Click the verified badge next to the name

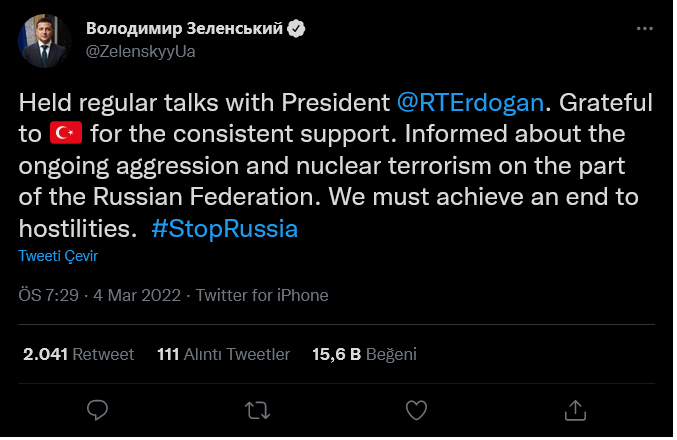[296, 30]
